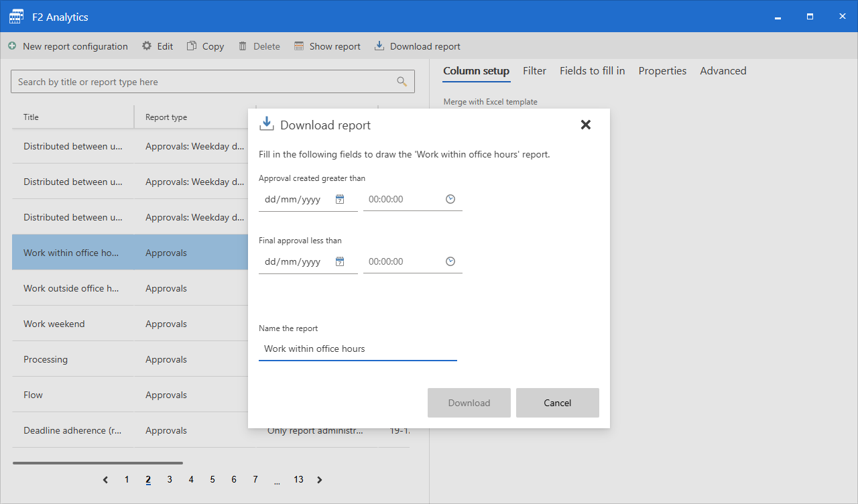858x504 pixels.
Task: Go to next page arrow
Action: click(320, 480)
